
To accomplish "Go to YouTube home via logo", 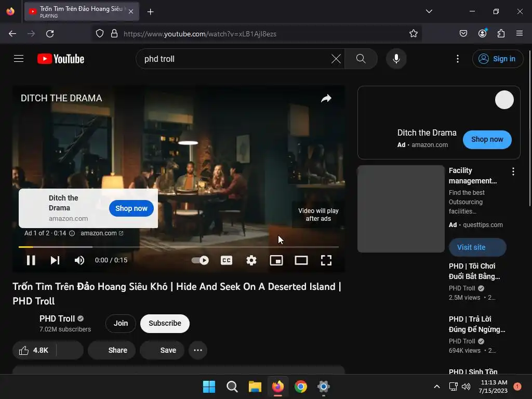I will point(61,59).
